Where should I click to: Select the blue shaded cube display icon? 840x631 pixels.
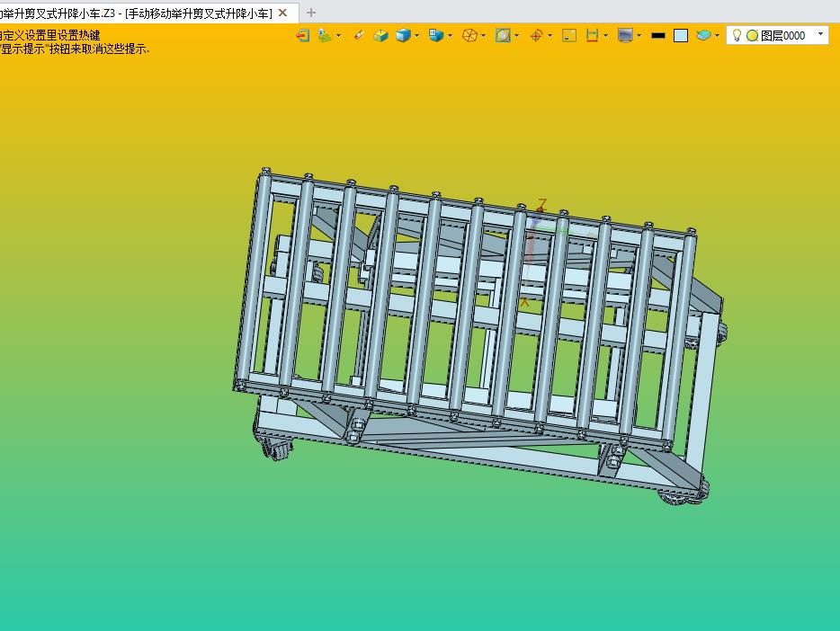(x=403, y=35)
